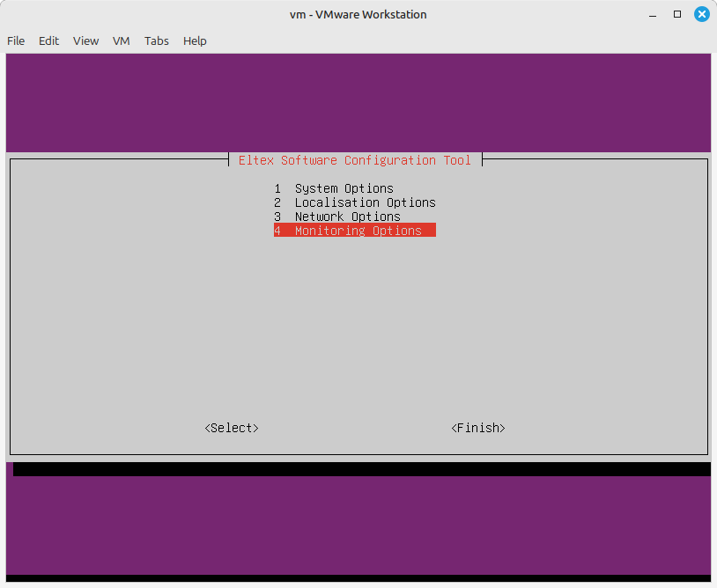This screenshot has height=588, width=717.
Task: Open the Tabs menu
Action: coord(157,41)
